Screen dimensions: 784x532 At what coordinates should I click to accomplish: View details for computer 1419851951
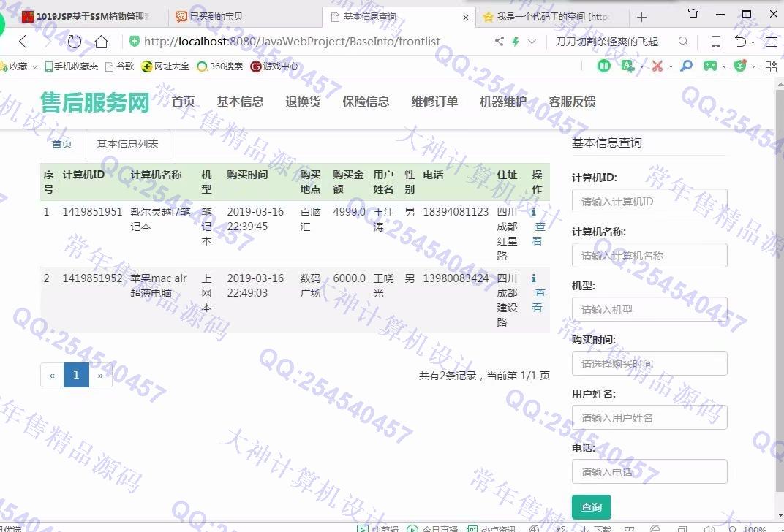pos(538,227)
